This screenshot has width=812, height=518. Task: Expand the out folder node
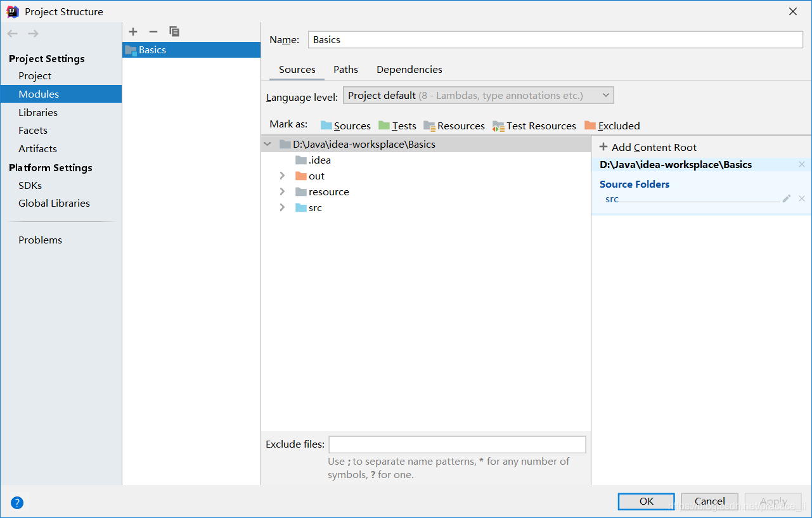coord(283,176)
